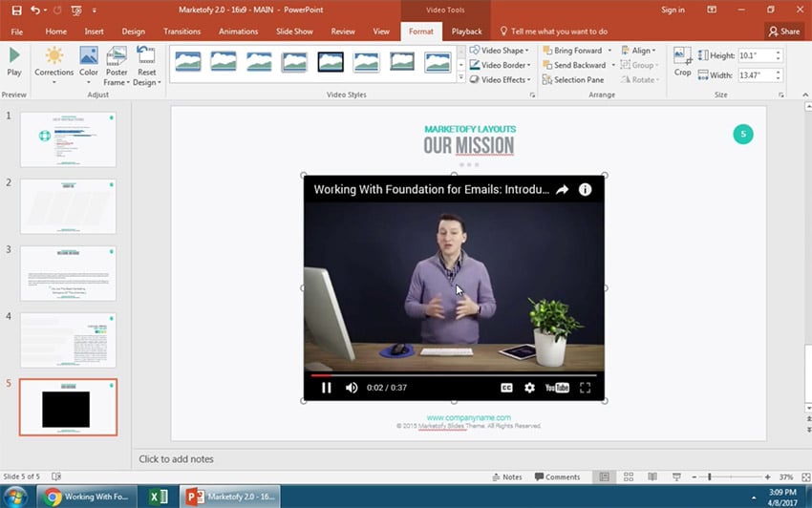
Task: Open the Align dropdown menu
Action: pos(639,51)
